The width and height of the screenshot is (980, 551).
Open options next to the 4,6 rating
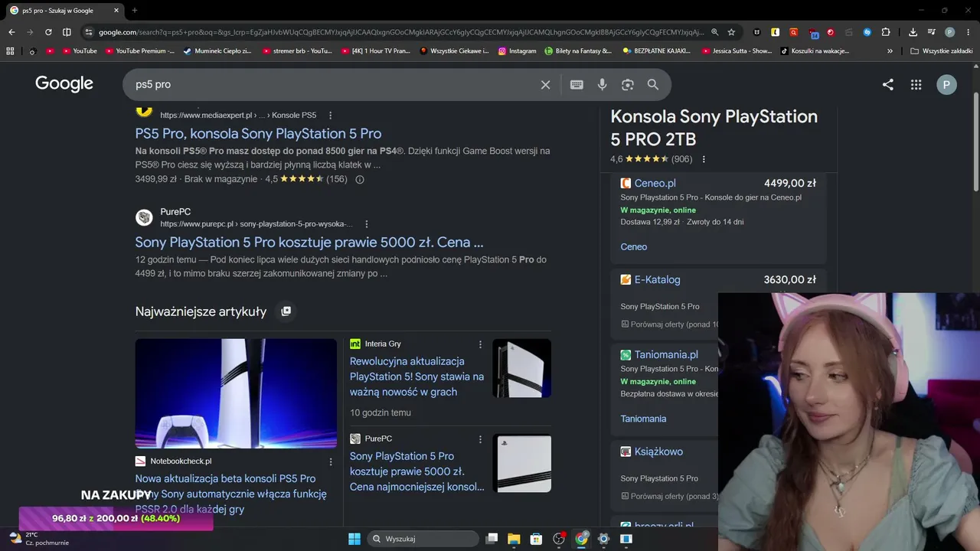coord(704,159)
